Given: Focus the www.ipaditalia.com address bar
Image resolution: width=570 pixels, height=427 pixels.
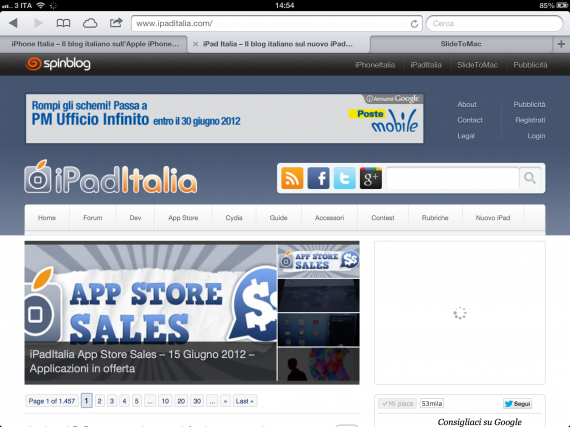Looking at the screenshot, I should pyautogui.click(x=276, y=24).
